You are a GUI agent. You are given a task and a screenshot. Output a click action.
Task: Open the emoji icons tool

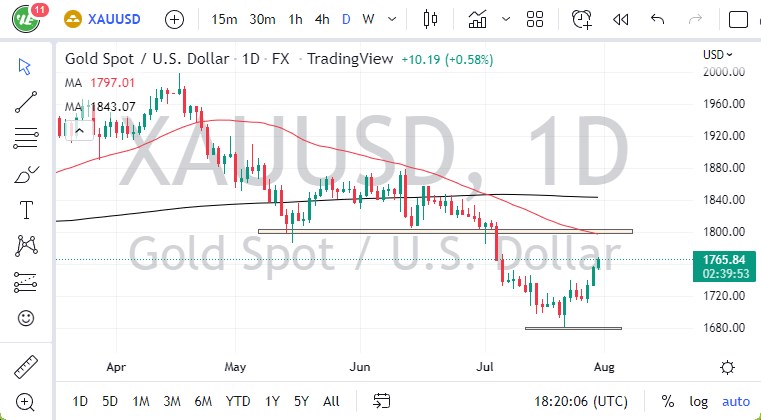coord(25,319)
